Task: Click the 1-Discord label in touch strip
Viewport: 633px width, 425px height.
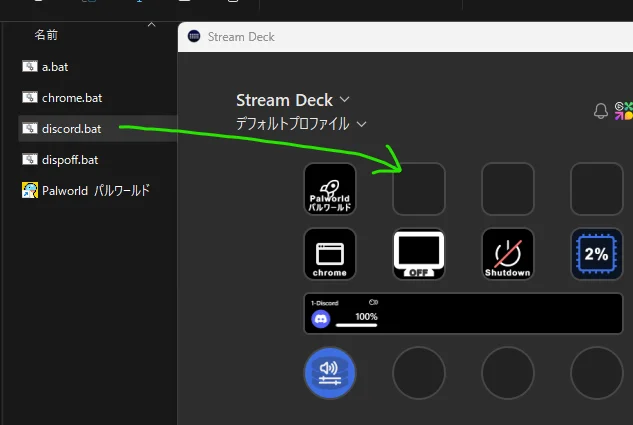Action: click(325, 303)
